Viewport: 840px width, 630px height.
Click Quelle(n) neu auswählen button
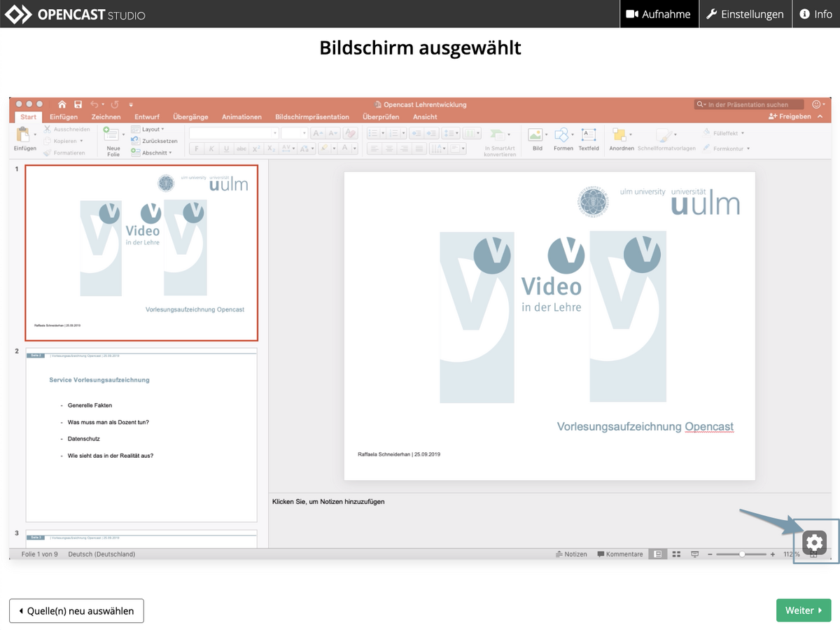[x=76, y=610]
